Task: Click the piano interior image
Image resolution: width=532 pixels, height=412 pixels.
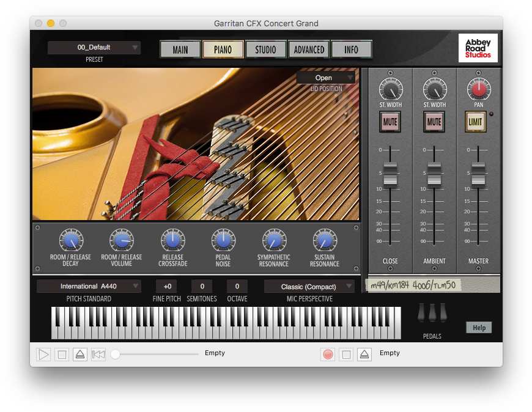Action: pyautogui.click(x=196, y=144)
